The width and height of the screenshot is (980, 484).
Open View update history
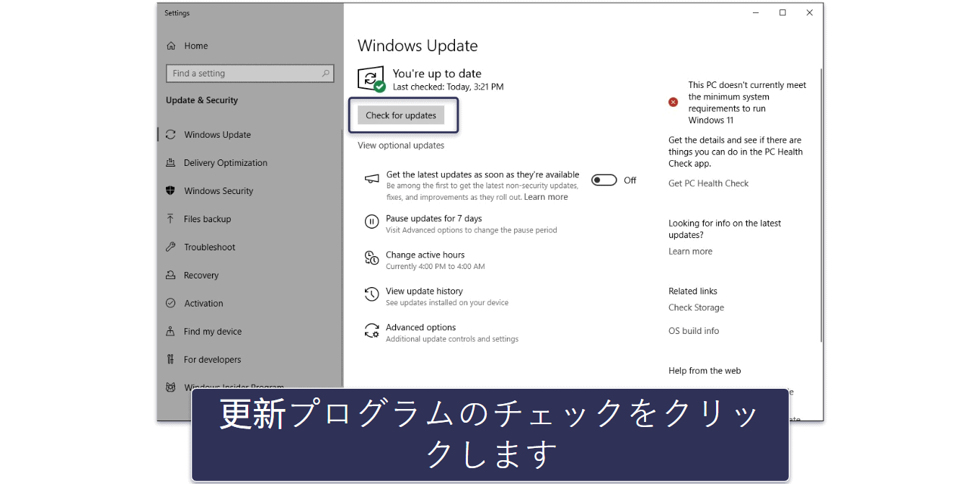point(424,291)
